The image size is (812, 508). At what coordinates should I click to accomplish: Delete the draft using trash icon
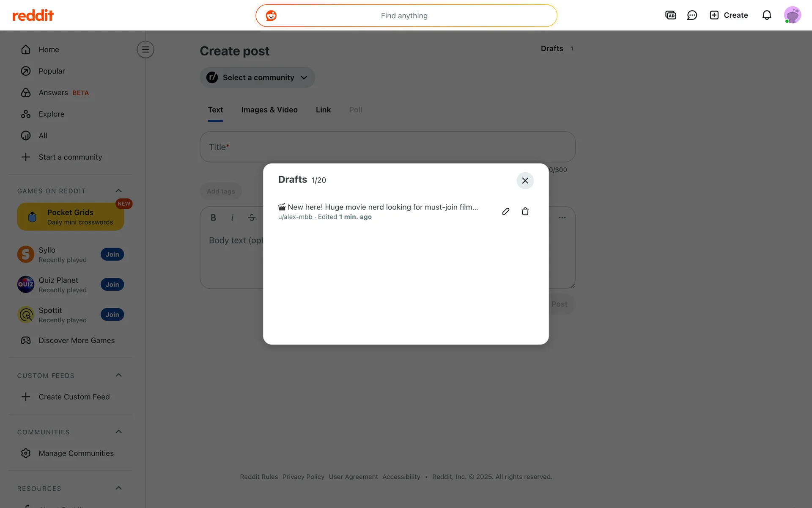click(x=525, y=211)
